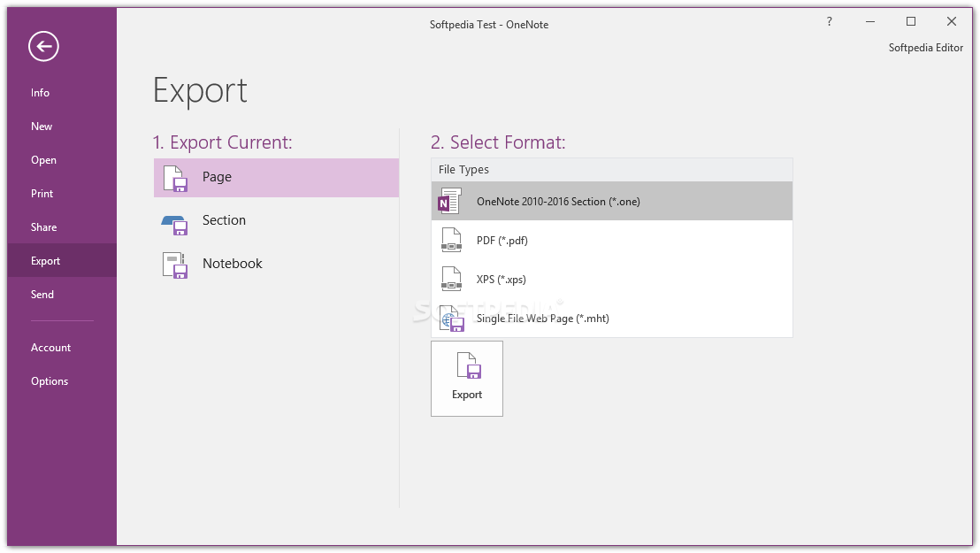Go back using the circled arrow
Screen dimensions: 980x553
pos(43,46)
